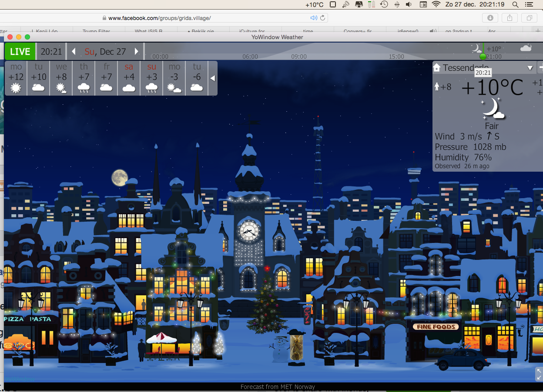Advance to next day with right arrow
This screenshot has height=392, width=543.
click(x=137, y=51)
